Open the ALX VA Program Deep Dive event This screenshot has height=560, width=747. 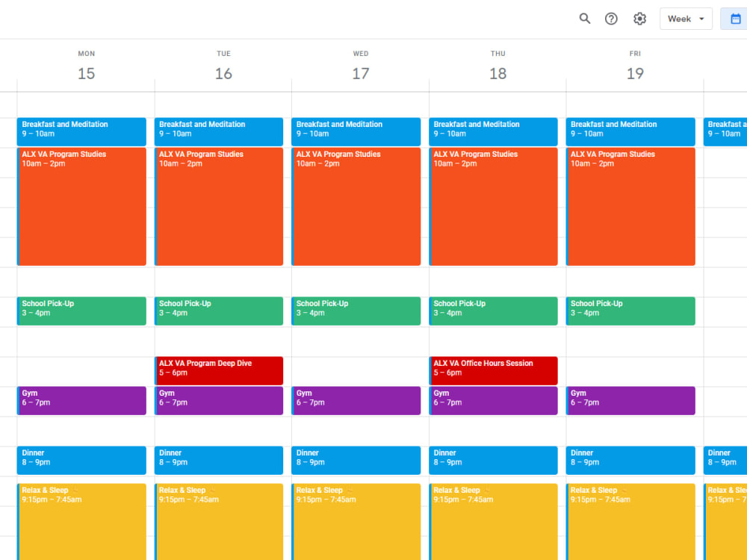point(219,370)
